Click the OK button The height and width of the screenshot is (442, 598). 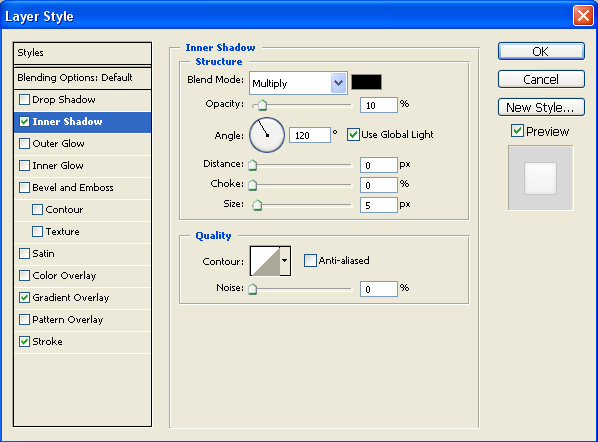click(541, 51)
